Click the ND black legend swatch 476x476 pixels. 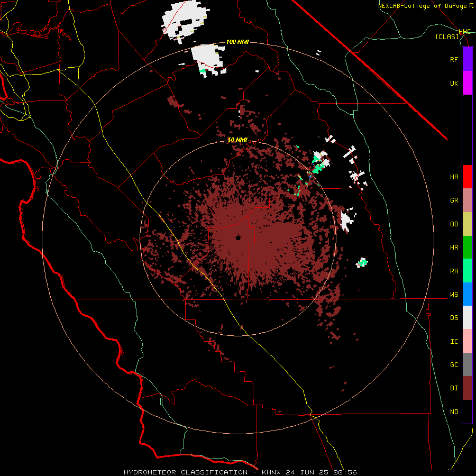467,411
